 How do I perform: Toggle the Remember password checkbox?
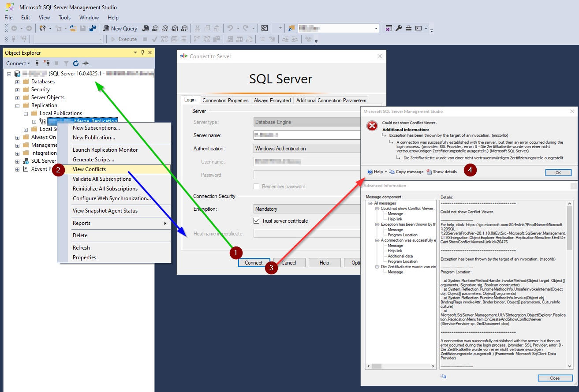pos(257,187)
